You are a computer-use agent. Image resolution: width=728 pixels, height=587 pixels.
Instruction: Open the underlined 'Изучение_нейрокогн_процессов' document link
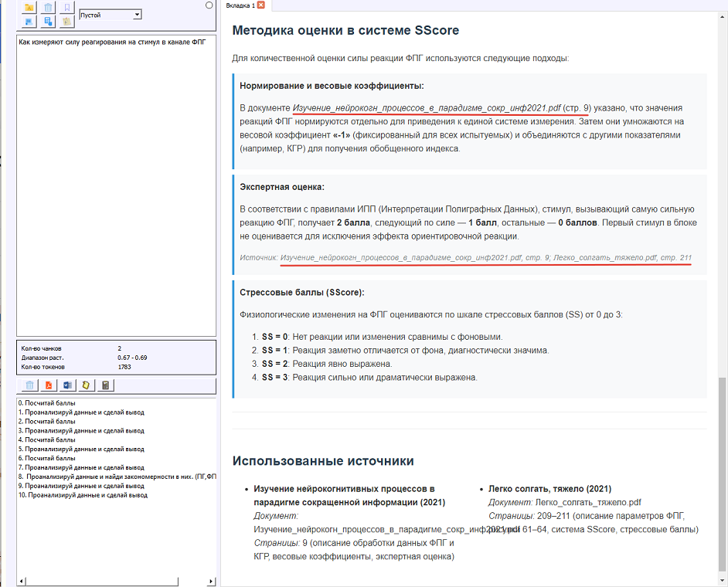(426, 108)
